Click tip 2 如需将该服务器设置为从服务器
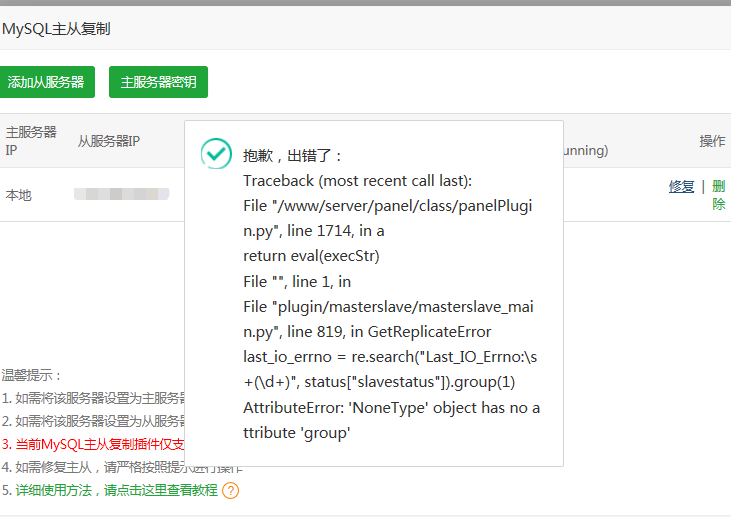Screen dimensions: 731x517 [x=93, y=421]
